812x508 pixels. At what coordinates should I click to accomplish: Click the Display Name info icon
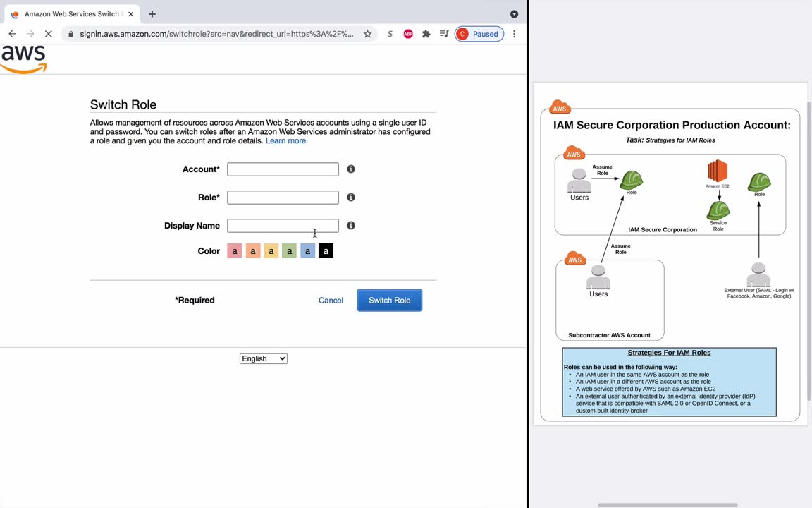tap(351, 226)
